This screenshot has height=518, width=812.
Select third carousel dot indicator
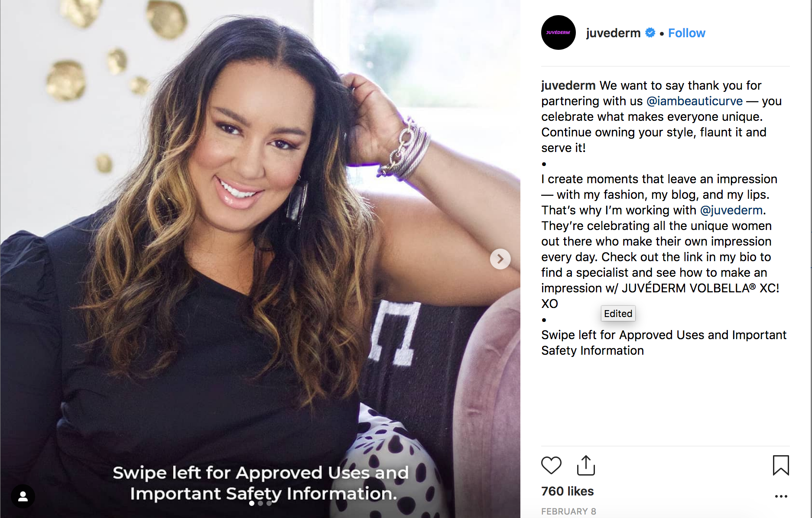269,503
